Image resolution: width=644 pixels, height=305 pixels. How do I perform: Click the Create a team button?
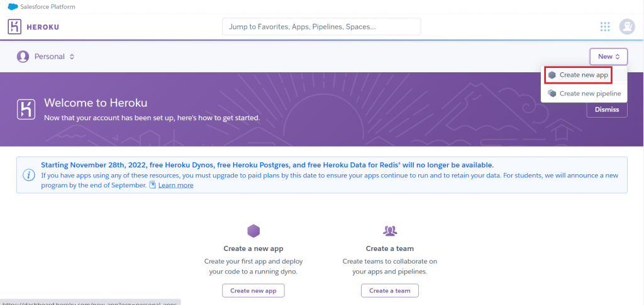point(390,291)
